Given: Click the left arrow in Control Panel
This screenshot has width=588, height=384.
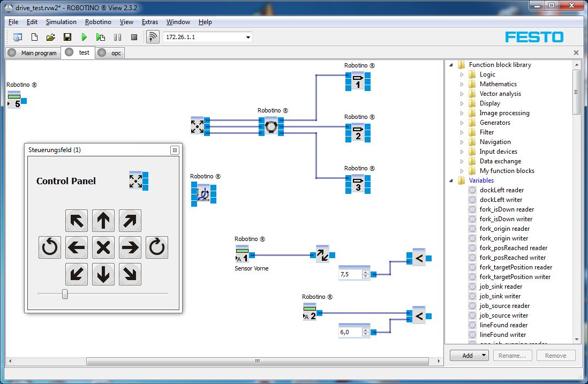Looking at the screenshot, I should (77, 247).
